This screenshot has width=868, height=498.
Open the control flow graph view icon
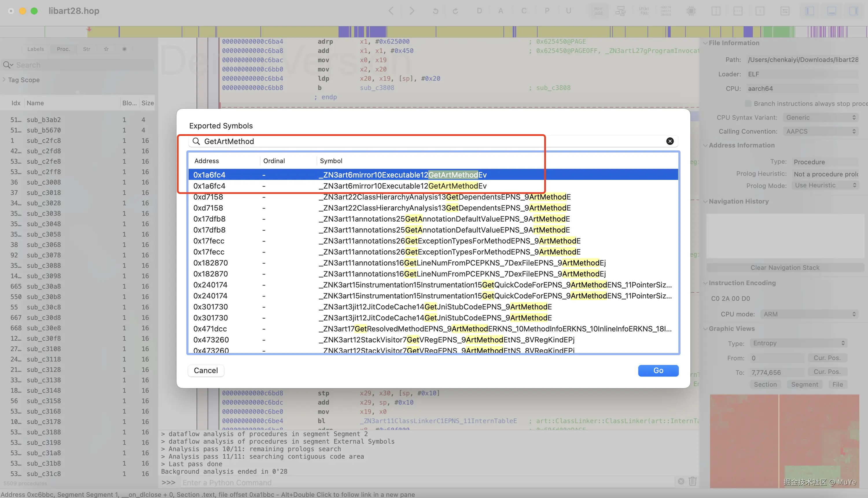click(x=620, y=11)
